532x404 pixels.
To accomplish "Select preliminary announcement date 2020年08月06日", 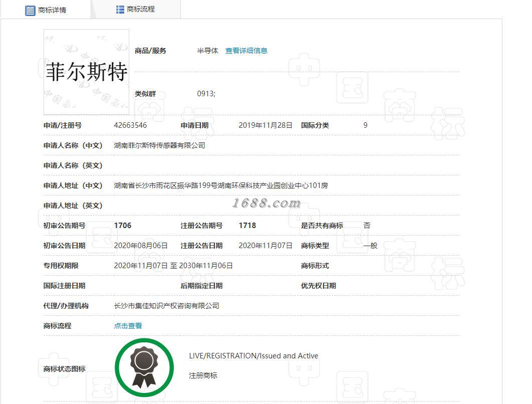I will pos(141,246).
